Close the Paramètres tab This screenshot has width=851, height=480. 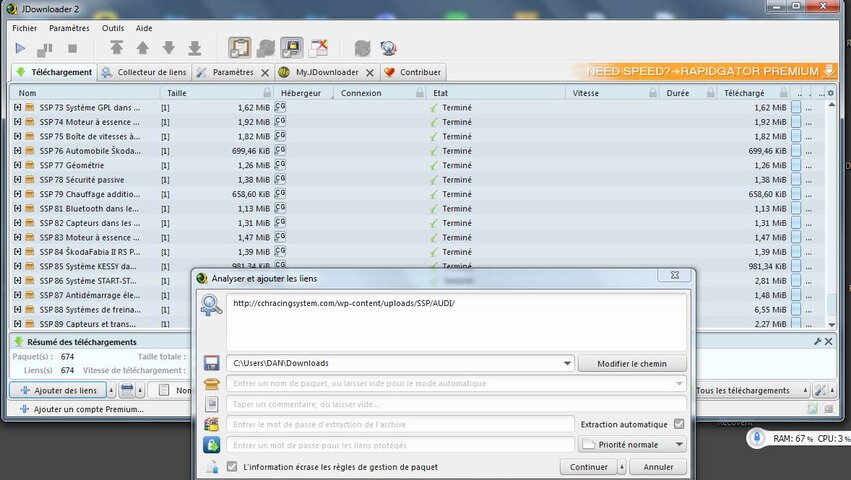265,73
